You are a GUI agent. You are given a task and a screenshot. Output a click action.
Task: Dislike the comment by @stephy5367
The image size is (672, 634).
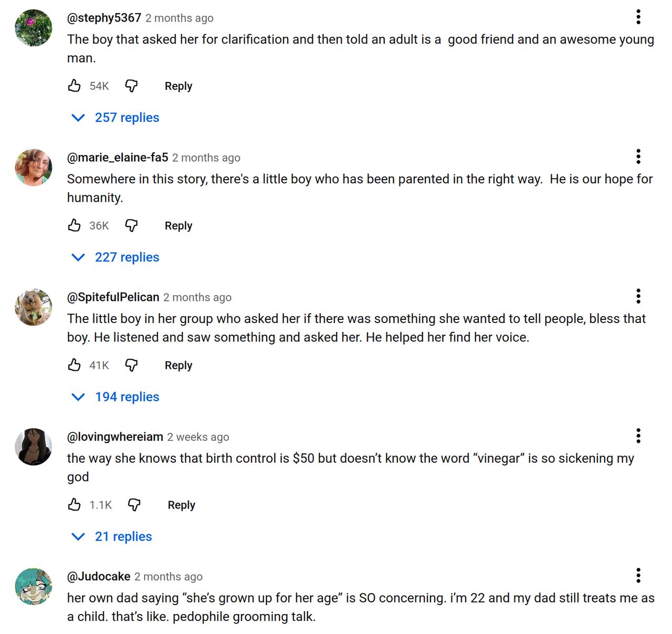[x=131, y=86]
